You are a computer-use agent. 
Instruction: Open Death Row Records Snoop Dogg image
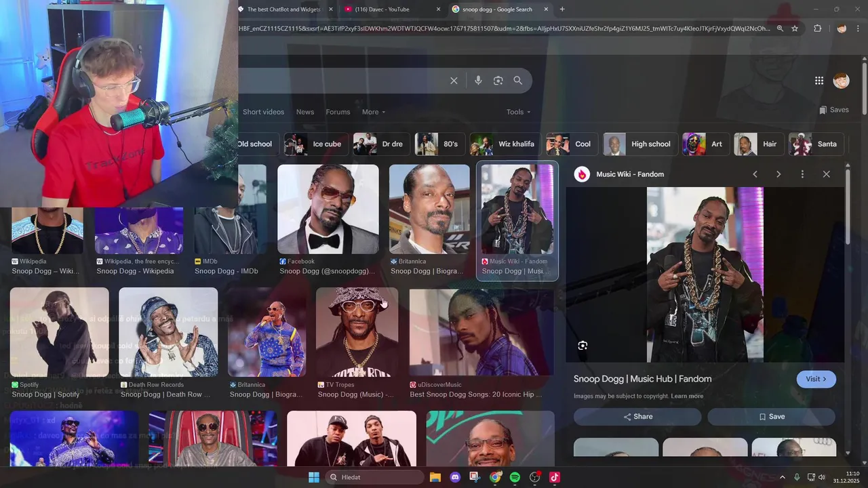pos(168,332)
